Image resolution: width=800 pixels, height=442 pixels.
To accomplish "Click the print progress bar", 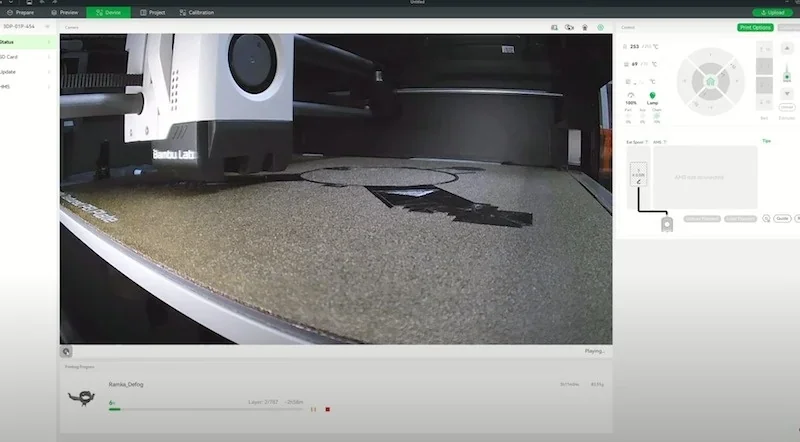I will point(206,409).
